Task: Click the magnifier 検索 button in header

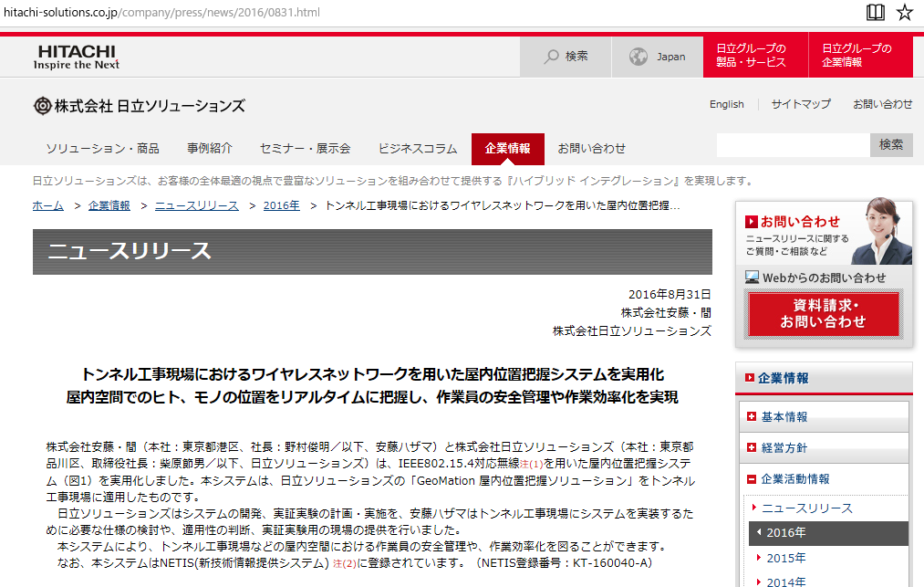Action: [x=566, y=57]
